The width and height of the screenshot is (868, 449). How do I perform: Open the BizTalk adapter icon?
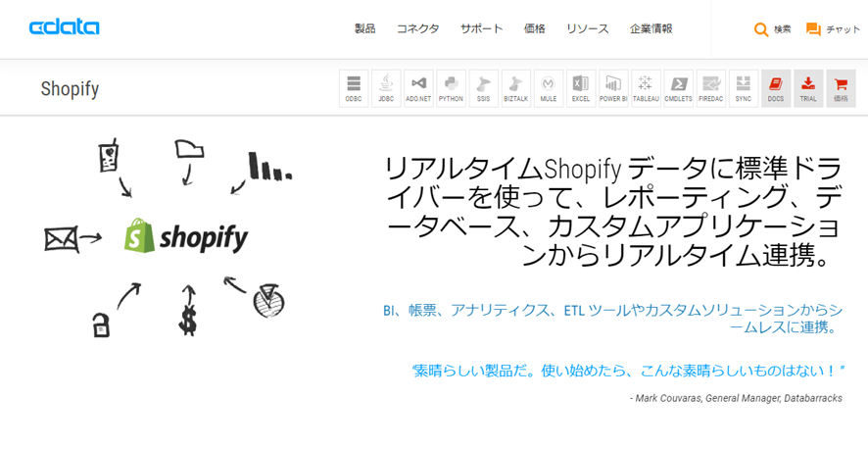pyautogui.click(x=516, y=88)
